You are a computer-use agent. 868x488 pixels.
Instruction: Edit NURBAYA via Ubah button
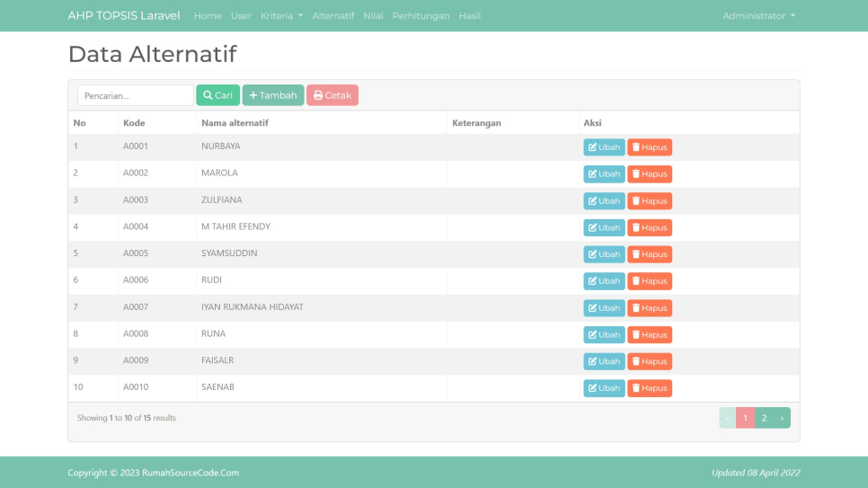point(604,147)
